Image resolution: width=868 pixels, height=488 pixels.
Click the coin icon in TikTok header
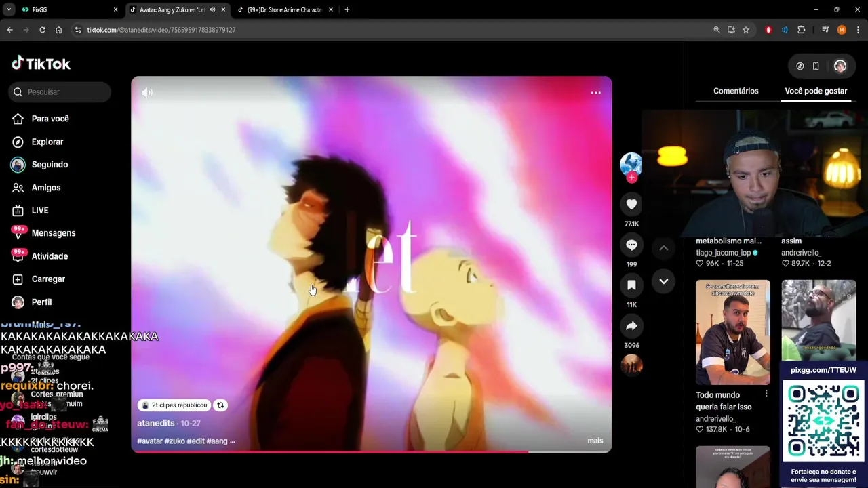point(800,66)
